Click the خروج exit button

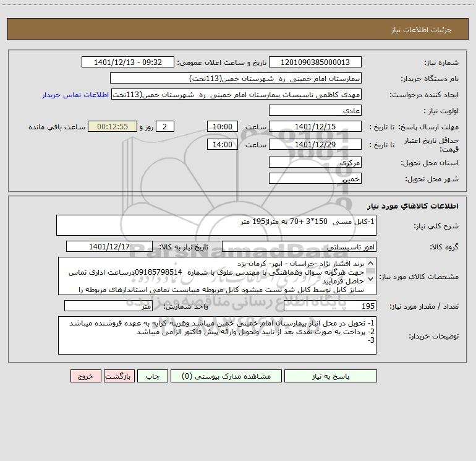point(85,376)
